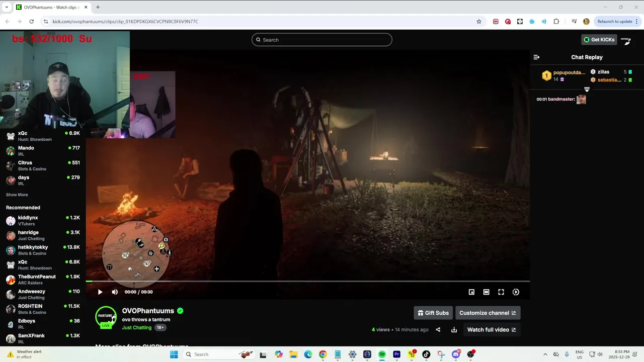The image size is (644, 362).
Task: Open Watch full video link
Action: [x=492, y=330]
